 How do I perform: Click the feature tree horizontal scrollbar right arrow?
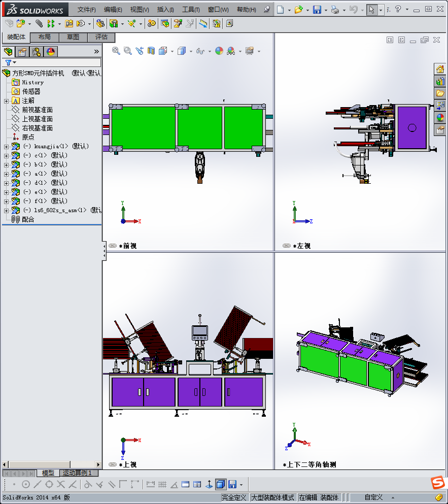coord(98,464)
